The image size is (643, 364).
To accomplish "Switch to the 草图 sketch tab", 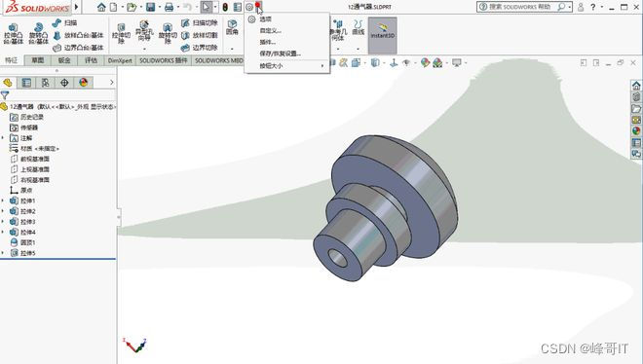I will [38, 60].
